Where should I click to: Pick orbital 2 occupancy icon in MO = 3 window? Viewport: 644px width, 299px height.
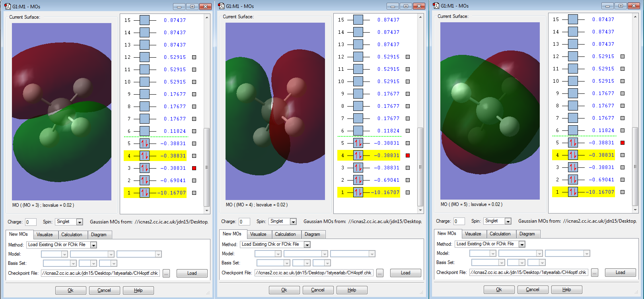(144, 181)
